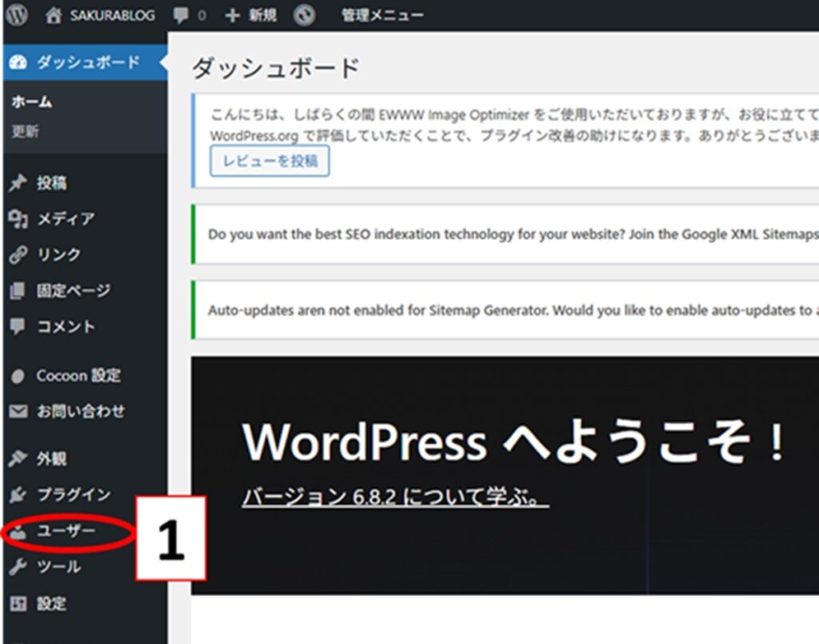This screenshot has width=819, height=644.
Task: Click the plug icon beside プラグイン
Action: pos(18,494)
